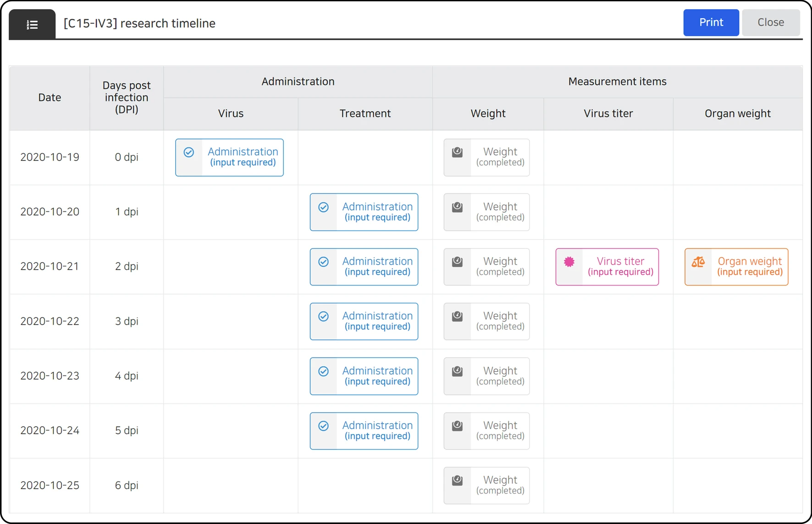Open completed Weight entry for 2020-10-19

point(486,157)
